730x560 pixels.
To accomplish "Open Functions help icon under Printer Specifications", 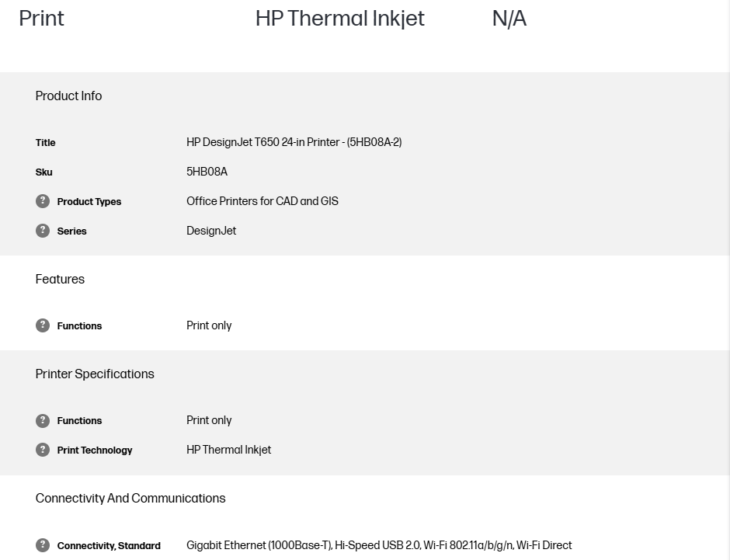I will (x=43, y=420).
